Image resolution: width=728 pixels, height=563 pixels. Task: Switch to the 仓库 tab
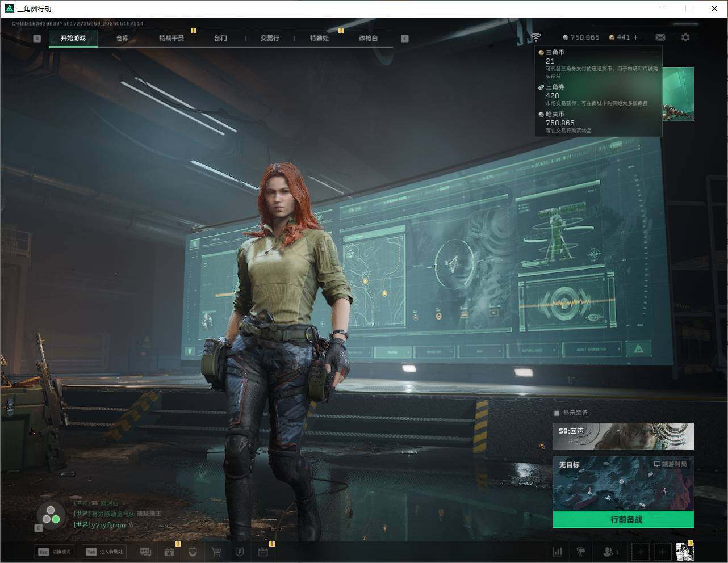point(122,38)
